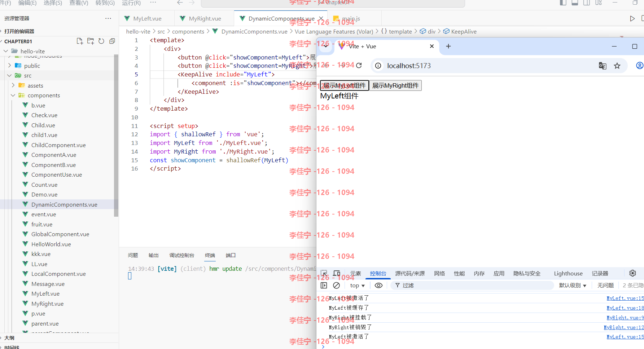The height and width of the screenshot is (349, 644).
Task: Switch to DevTools 网络 tab
Action: point(439,274)
